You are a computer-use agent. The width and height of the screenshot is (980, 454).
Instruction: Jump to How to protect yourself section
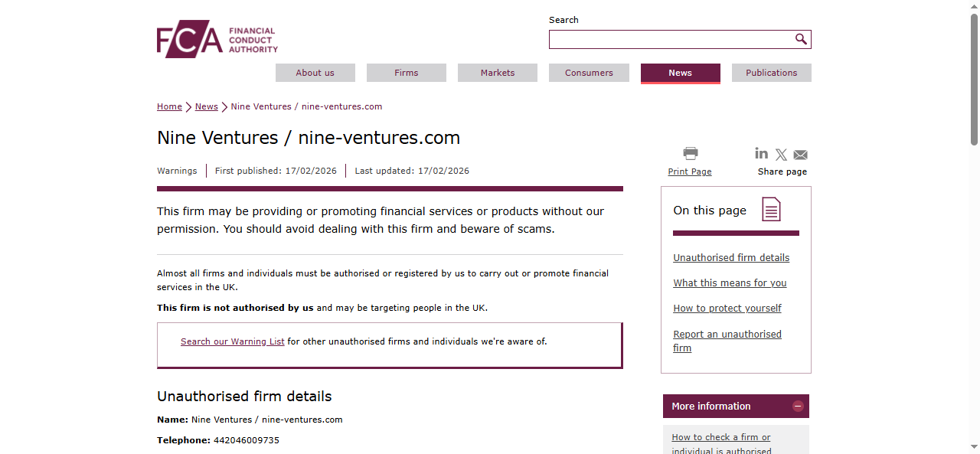point(727,308)
